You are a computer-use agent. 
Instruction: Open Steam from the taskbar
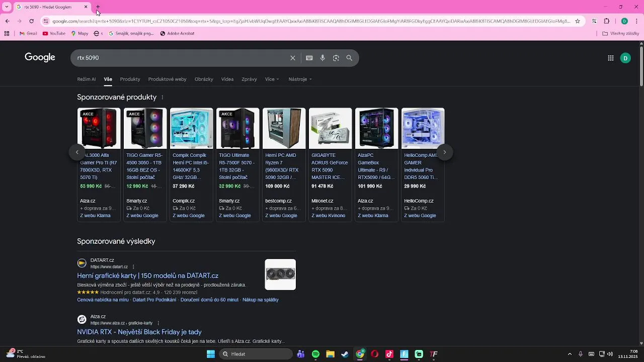(x=345, y=354)
